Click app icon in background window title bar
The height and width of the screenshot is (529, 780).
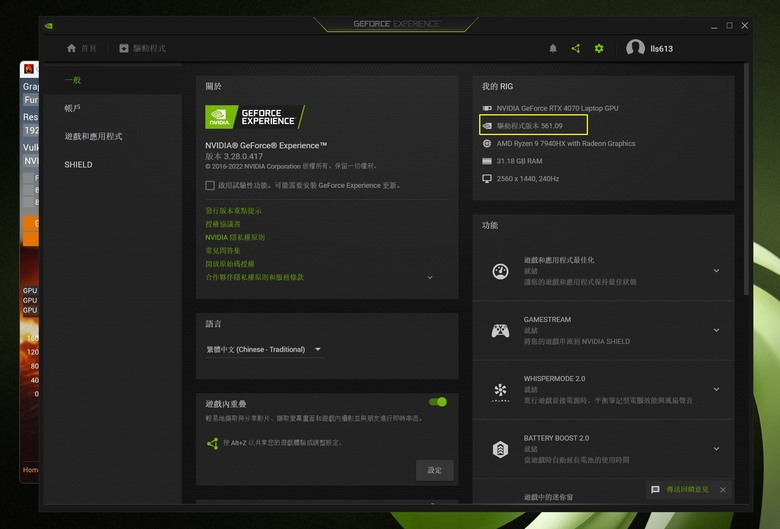point(29,69)
